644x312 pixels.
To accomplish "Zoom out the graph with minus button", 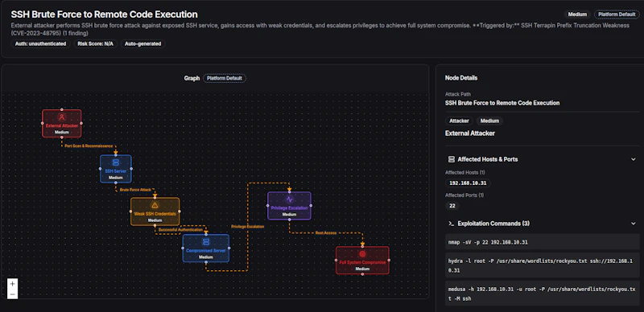I will pos(12,294).
